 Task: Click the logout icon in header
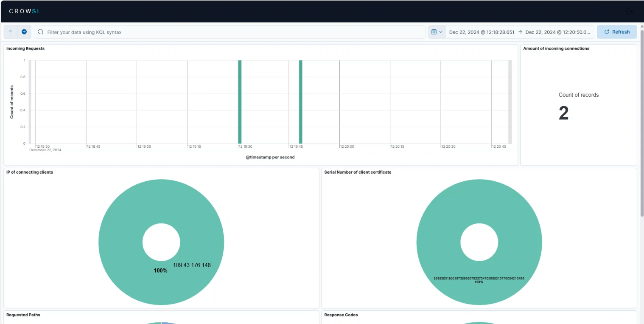pyautogui.click(x=630, y=11)
